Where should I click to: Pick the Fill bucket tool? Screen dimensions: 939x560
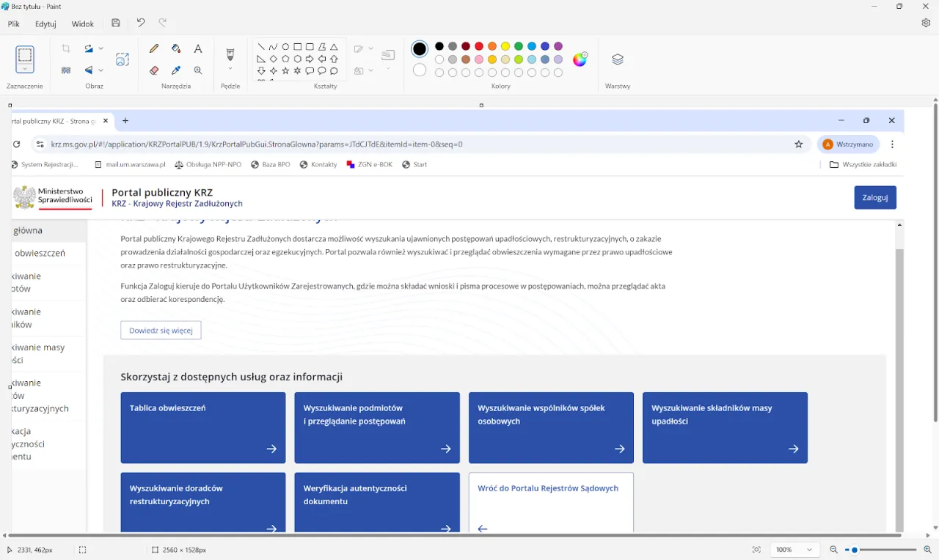pos(176,49)
